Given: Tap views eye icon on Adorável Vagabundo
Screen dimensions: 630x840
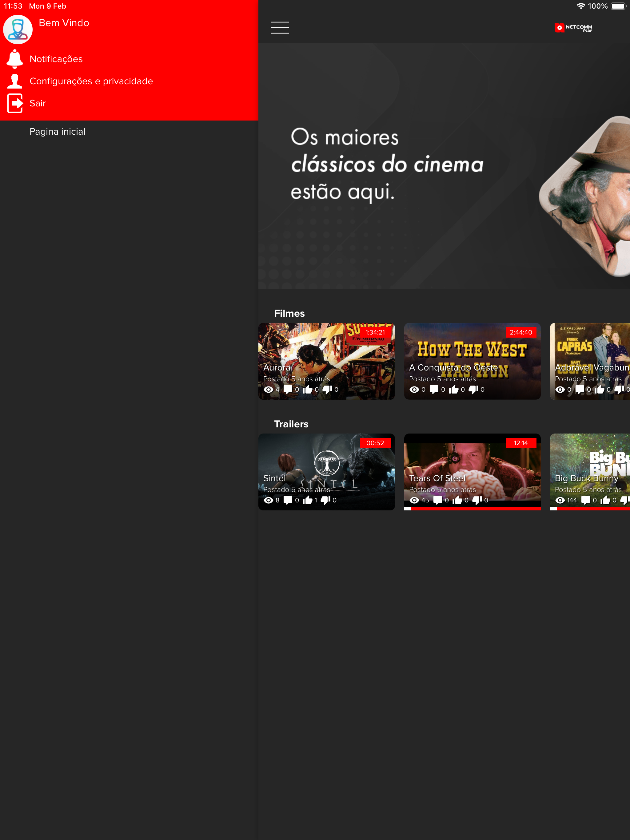Looking at the screenshot, I should click(x=560, y=389).
